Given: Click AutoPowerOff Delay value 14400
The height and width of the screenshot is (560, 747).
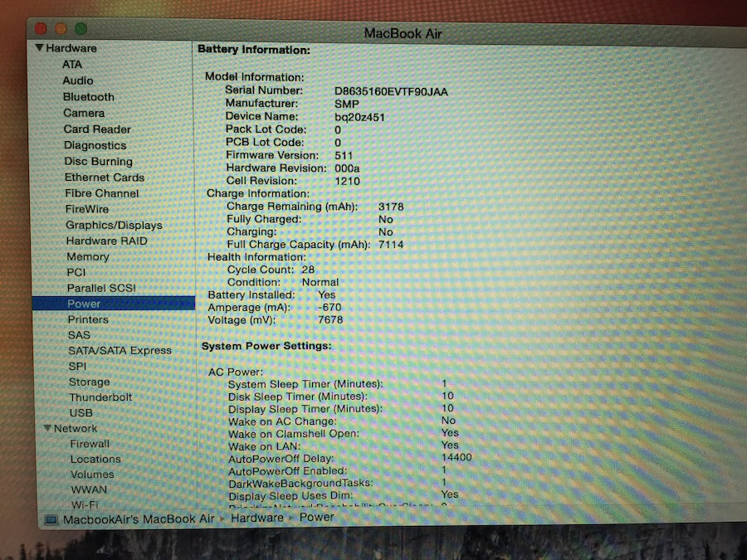Looking at the screenshot, I should click(x=456, y=457).
